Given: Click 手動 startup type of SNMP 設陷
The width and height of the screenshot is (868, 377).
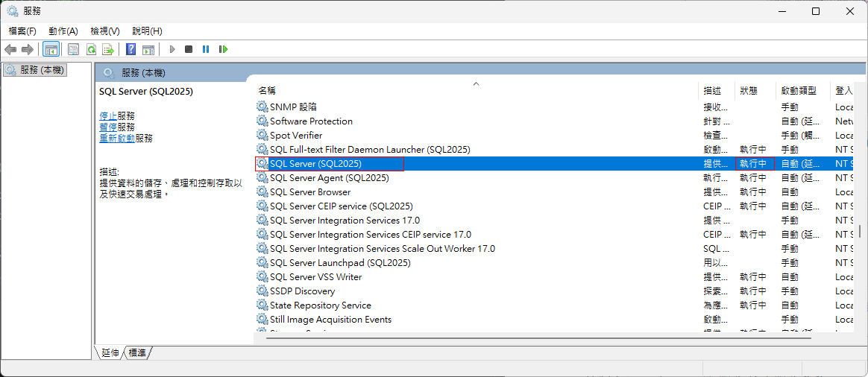Looking at the screenshot, I should tap(790, 107).
